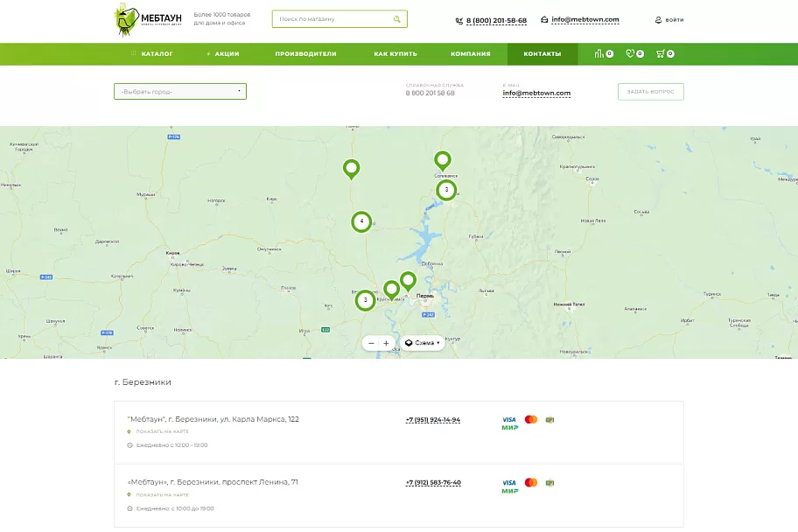Image resolution: width=798 pixels, height=532 pixels.
Task: Click the map pin near Соликамск
Action: pyautogui.click(x=442, y=161)
